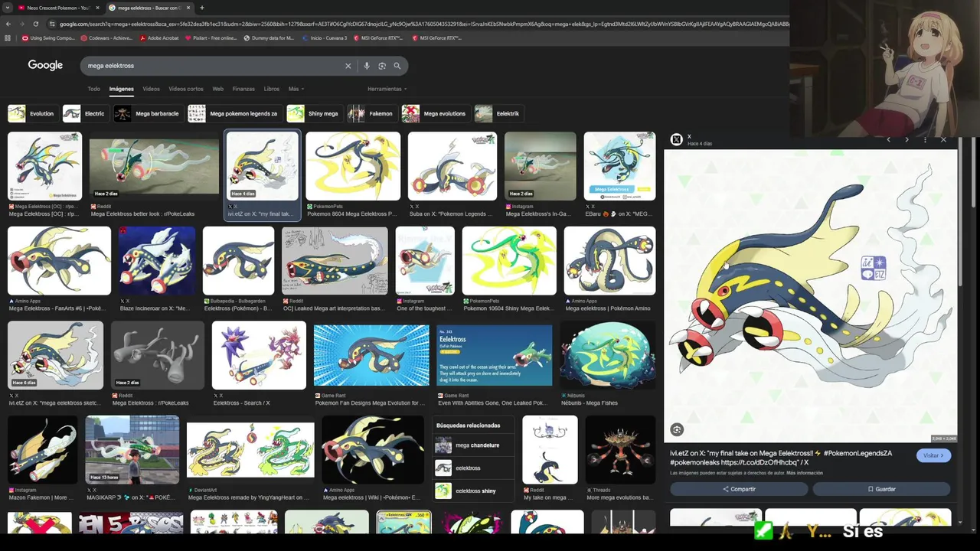
Task: Open the Codewars bookmark
Action: click(x=106, y=37)
